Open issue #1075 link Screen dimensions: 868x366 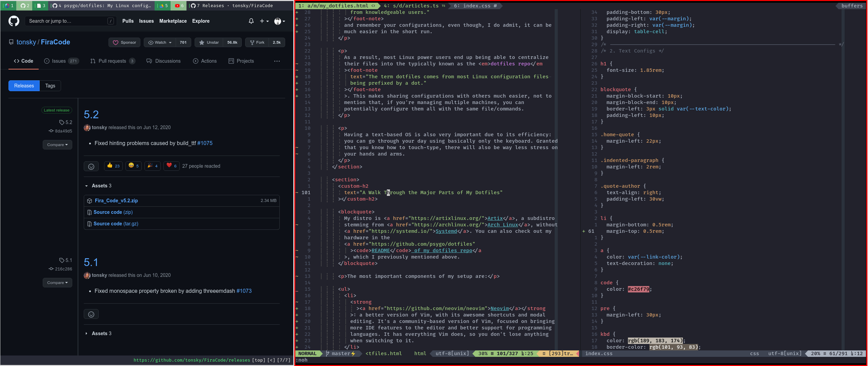click(x=205, y=143)
